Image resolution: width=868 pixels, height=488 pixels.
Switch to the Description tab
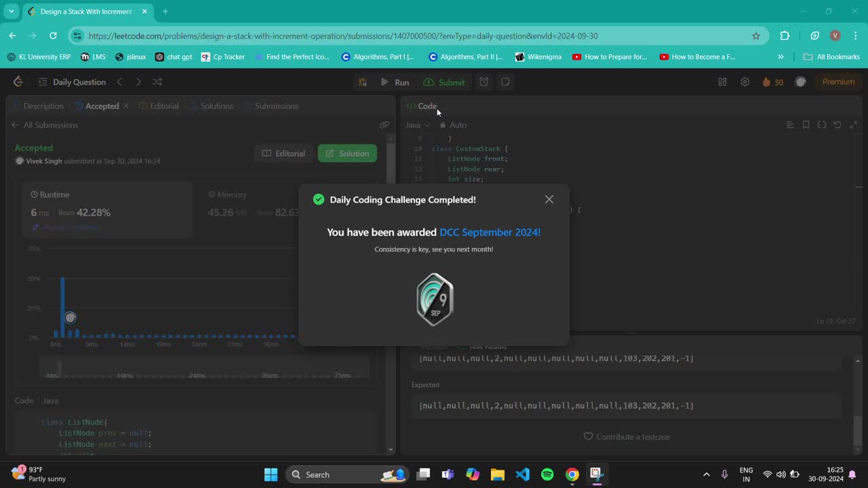tap(38, 106)
